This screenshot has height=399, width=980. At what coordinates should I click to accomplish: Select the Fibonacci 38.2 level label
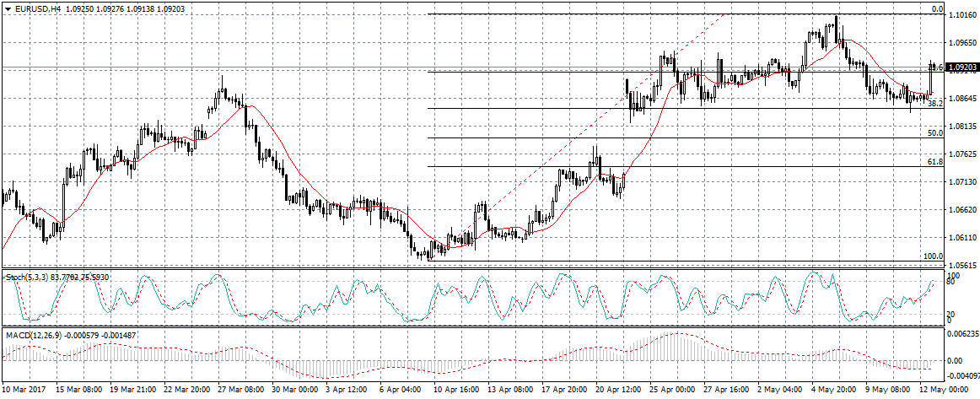(x=934, y=103)
